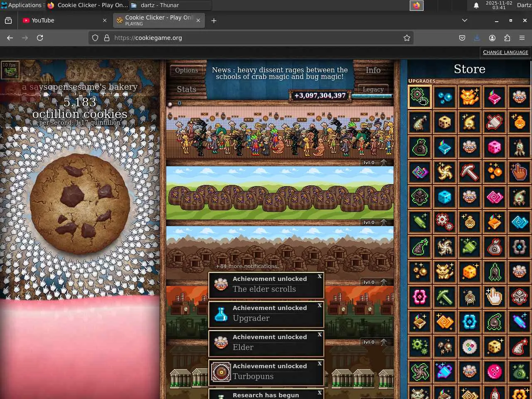Image resolution: width=532 pixels, height=399 pixels.
Task: Buy the purple rolling pin upgrade
Action: [x=520, y=322]
